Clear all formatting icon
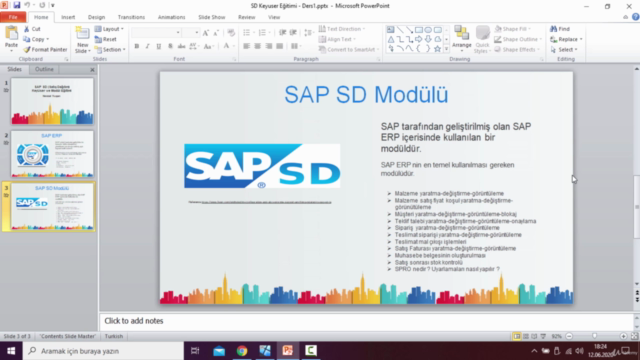The width and height of the screenshot is (640, 360). (x=231, y=33)
